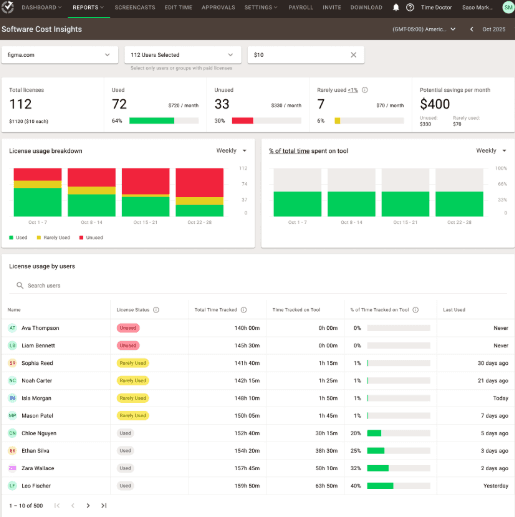This screenshot has height=517, width=515.
Task: Go to previous month arrow beside Oct 2025
Action: pos(472,29)
